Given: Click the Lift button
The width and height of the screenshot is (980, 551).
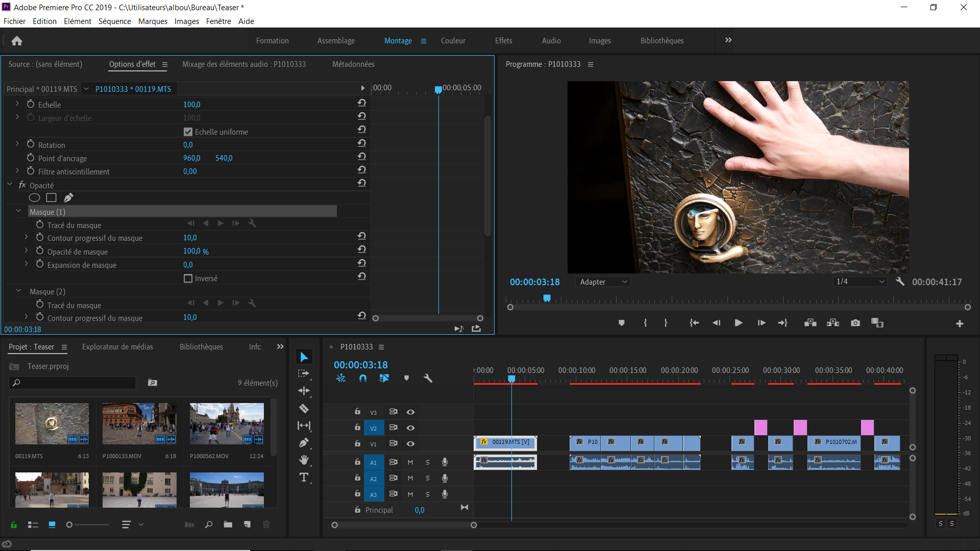Looking at the screenshot, I should click(811, 323).
